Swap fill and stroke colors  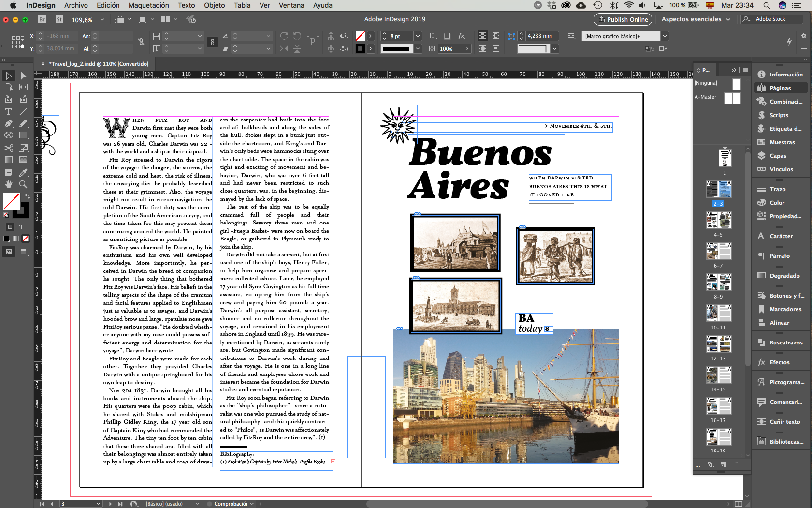pos(27,196)
